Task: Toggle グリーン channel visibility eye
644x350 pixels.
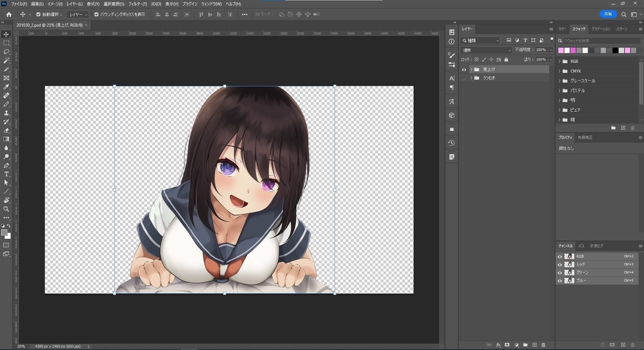Action: pos(559,273)
